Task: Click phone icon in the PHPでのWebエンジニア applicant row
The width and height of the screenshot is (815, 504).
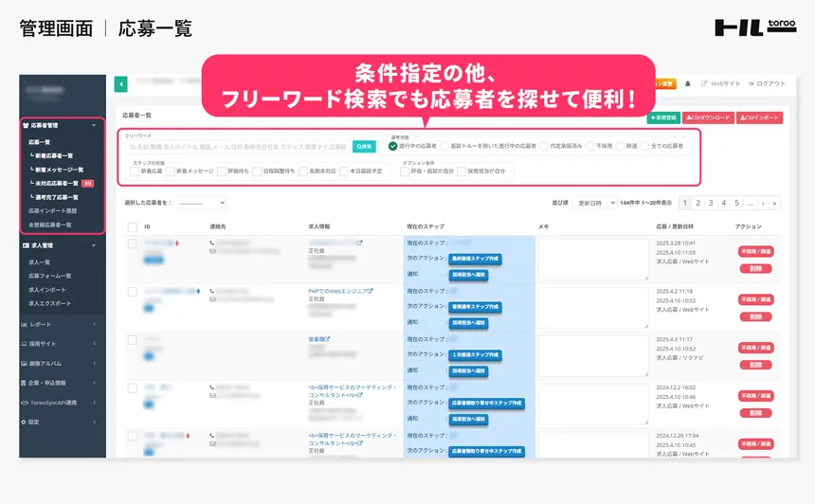Action: click(212, 291)
